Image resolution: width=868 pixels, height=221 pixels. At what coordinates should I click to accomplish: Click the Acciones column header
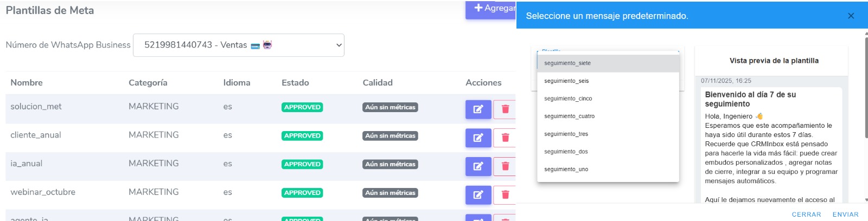[483, 82]
